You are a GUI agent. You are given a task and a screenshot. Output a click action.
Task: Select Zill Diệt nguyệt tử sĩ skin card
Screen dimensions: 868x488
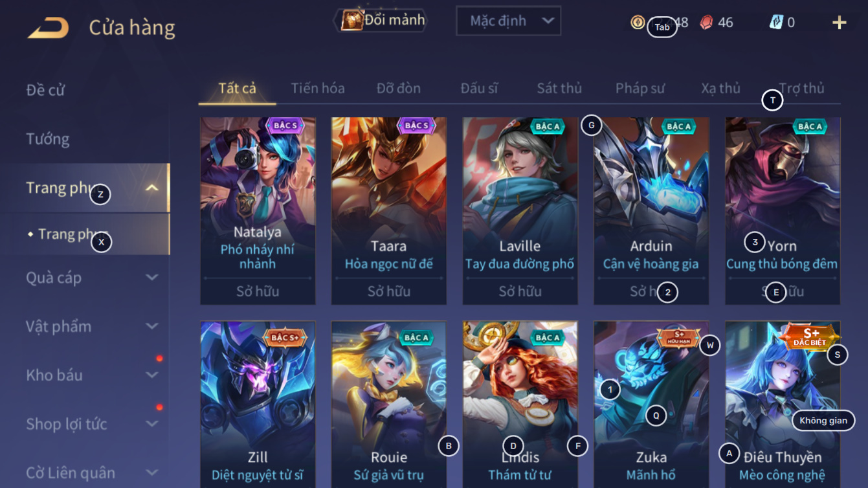tap(258, 405)
